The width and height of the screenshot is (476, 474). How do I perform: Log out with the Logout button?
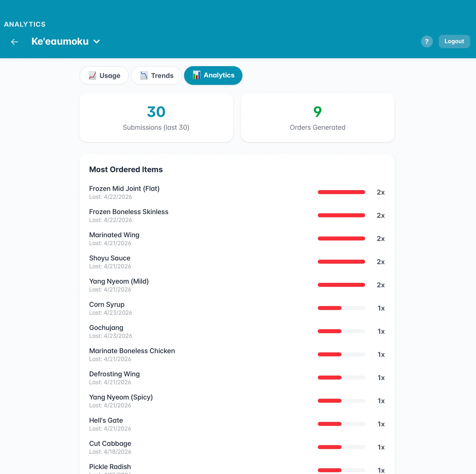454,41
